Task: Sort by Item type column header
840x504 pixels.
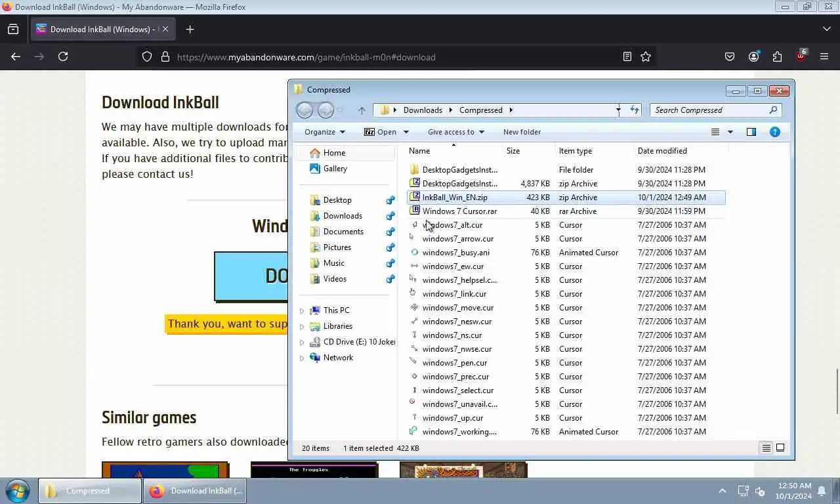Action: click(x=576, y=151)
